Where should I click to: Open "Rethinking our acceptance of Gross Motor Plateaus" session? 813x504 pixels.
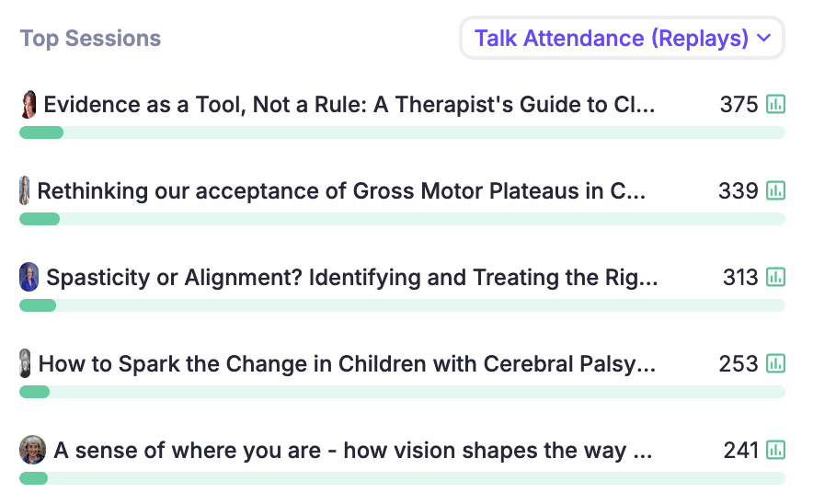click(341, 191)
